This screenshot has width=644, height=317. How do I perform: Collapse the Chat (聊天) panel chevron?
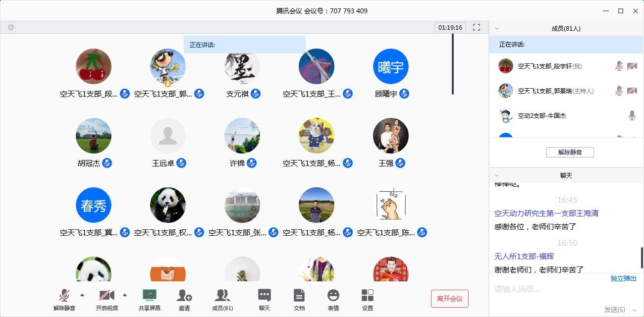497,175
